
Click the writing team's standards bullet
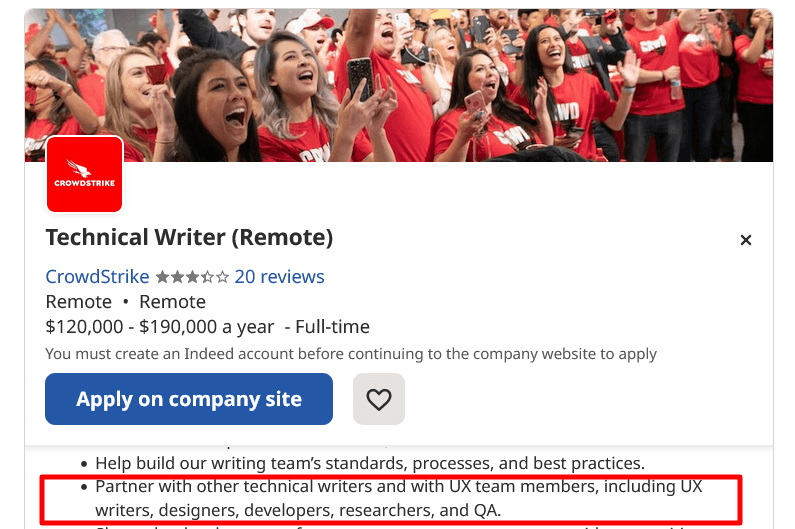369,463
